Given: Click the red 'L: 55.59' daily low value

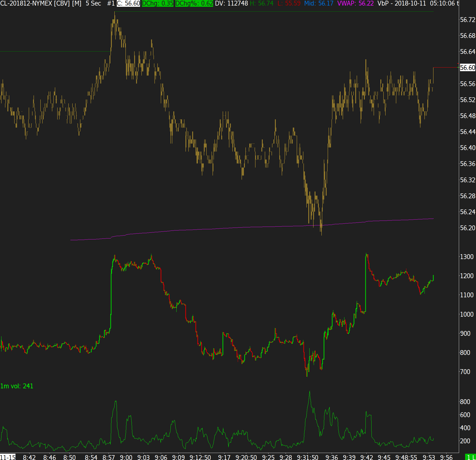Looking at the screenshot, I should click(x=289, y=3).
